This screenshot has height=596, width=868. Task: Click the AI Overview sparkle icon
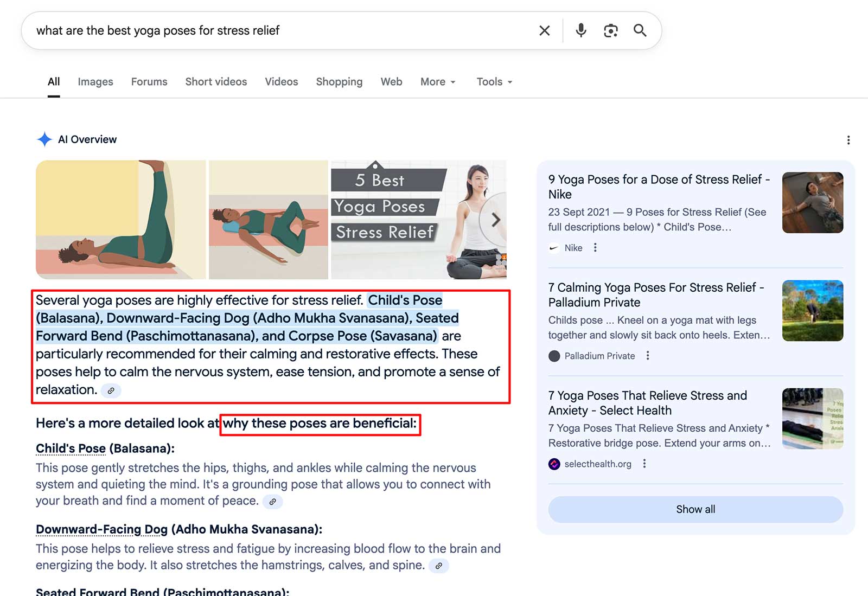point(43,139)
